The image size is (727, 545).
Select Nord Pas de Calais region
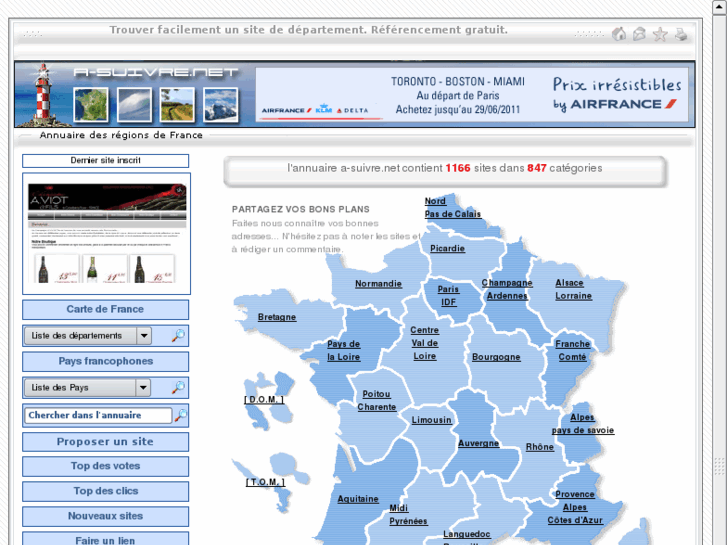453,207
